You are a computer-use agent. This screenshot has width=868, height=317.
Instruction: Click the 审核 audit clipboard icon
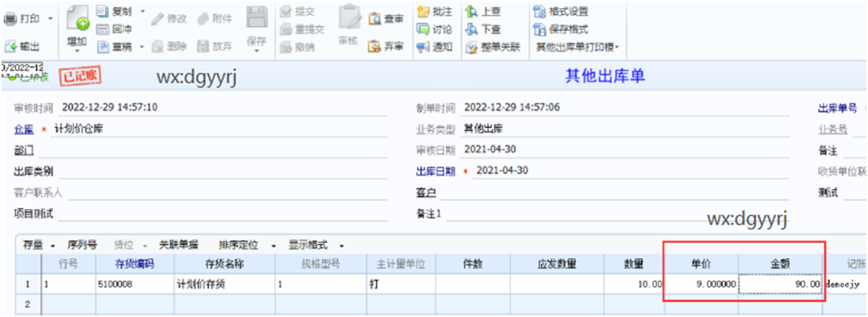349,17
